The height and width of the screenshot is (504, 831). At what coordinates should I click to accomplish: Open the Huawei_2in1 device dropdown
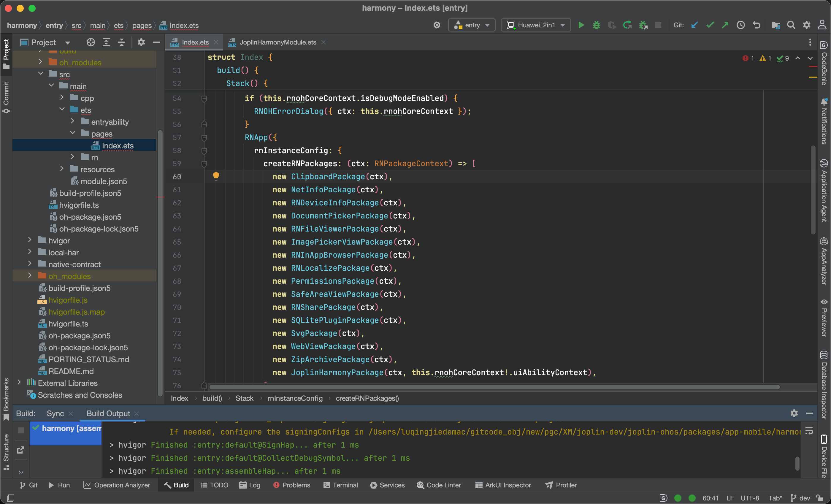(536, 25)
